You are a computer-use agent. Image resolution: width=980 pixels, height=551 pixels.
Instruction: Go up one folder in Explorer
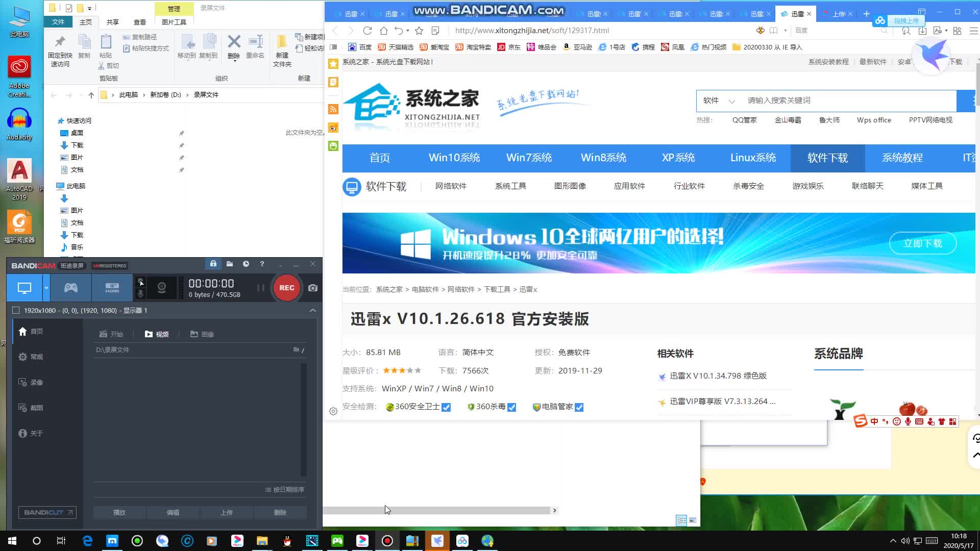pyautogui.click(x=91, y=95)
